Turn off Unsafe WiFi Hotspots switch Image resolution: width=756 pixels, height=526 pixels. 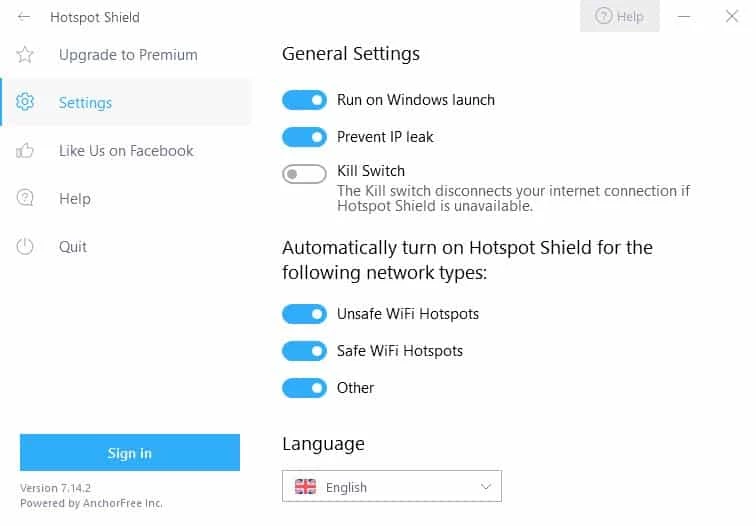[x=304, y=314]
